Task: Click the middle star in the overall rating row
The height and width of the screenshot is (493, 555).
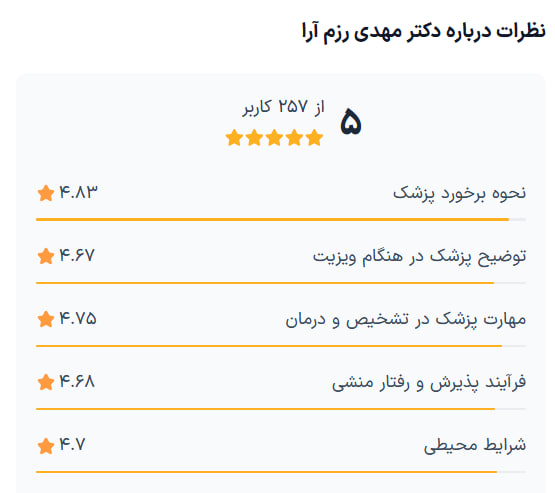Action: click(274, 138)
